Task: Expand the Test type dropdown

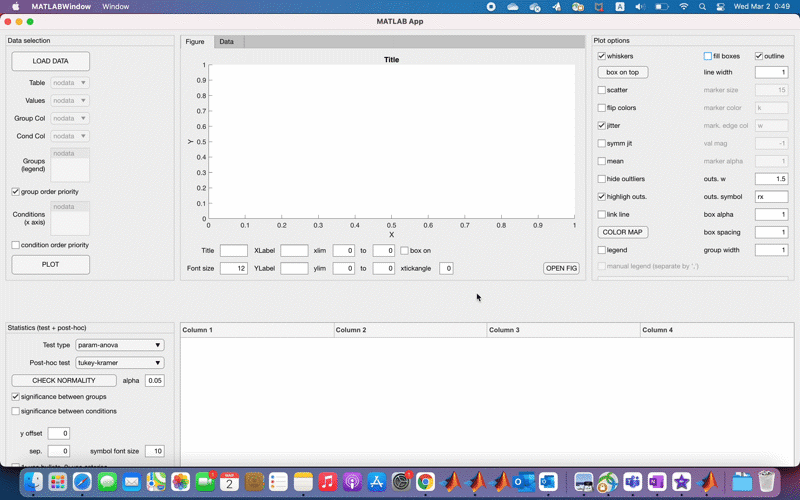Action: (x=120, y=345)
